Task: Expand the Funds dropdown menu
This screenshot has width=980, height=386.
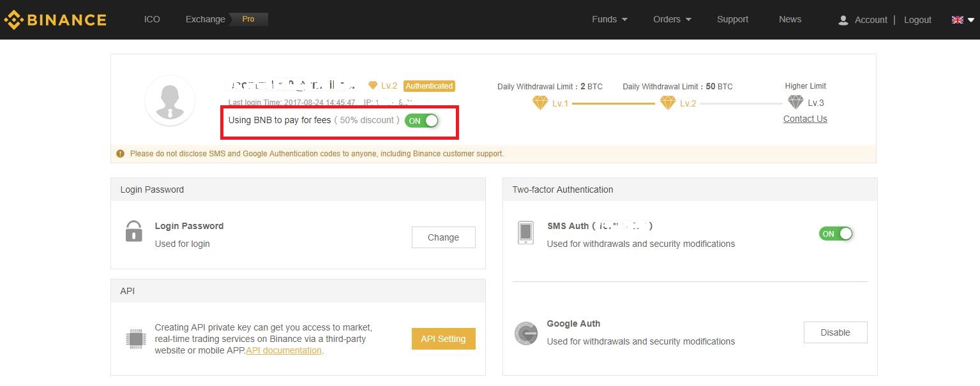Action: 610,19
